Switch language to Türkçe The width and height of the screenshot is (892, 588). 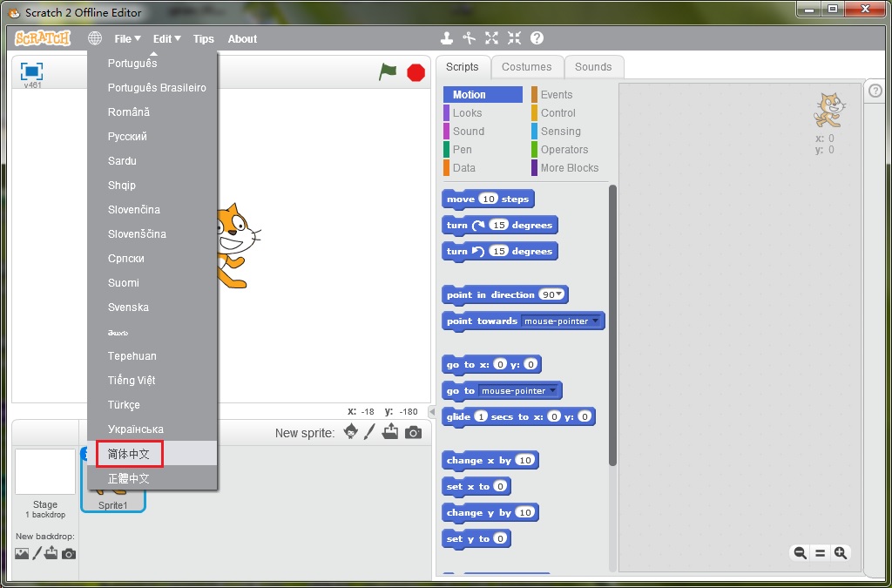point(152,405)
